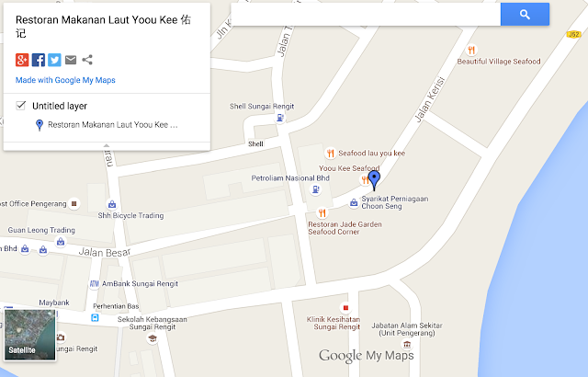
Task: Click Shell Sungai Rengit gas station icon
Action: (280, 118)
